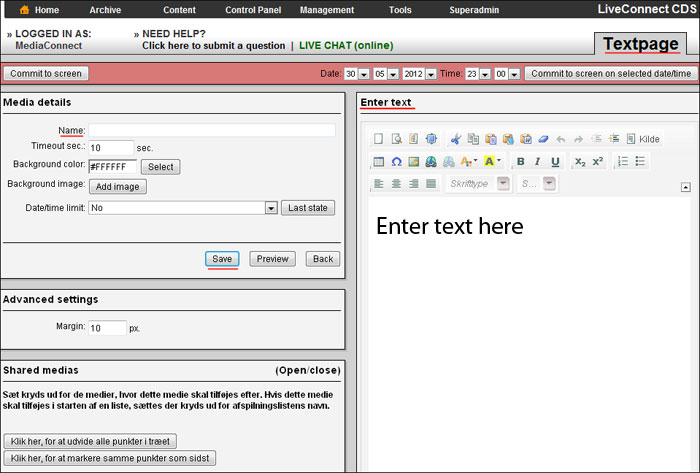The height and width of the screenshot is (473, 700).
Task: Open the year dropdown showing 2012
Action: (x=420, y=74)
